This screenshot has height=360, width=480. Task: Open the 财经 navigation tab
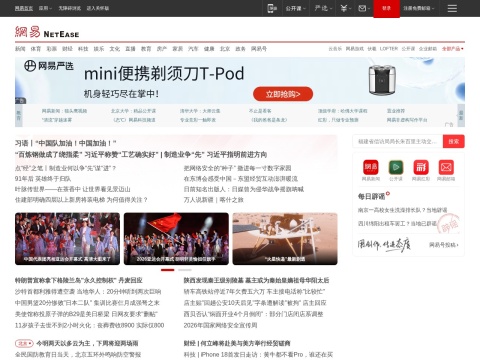click(67, 49)
